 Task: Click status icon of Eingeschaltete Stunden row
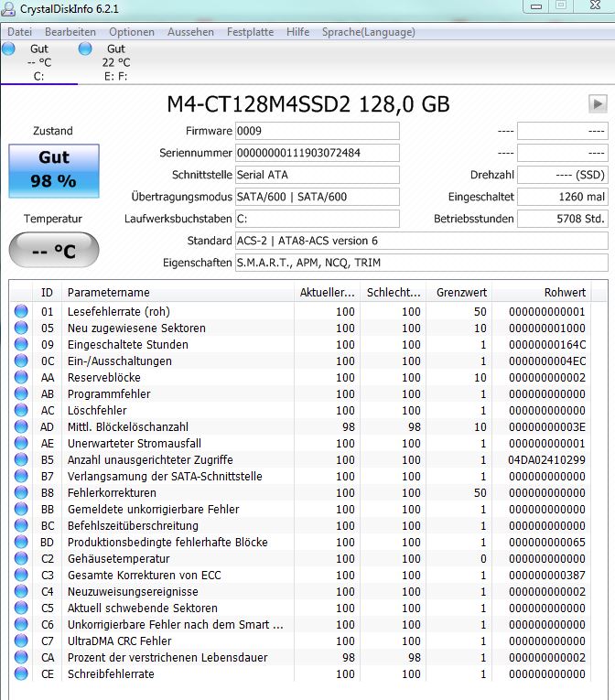(21, 344)
